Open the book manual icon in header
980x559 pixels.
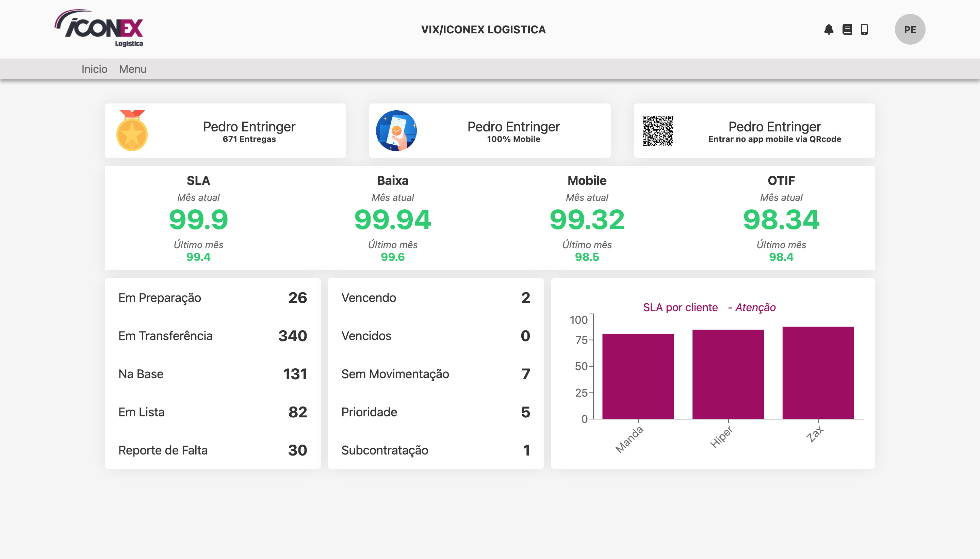point(847,29)
